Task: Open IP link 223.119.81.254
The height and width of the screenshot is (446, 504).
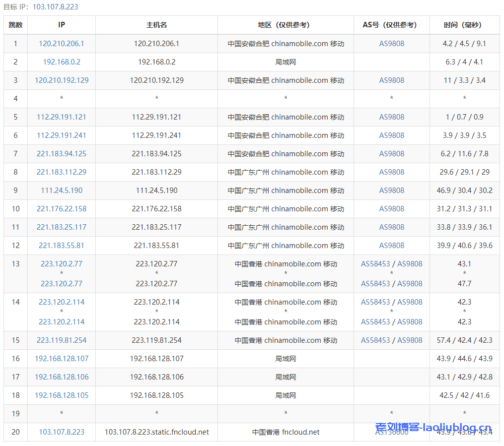Action: pos(62,340)
